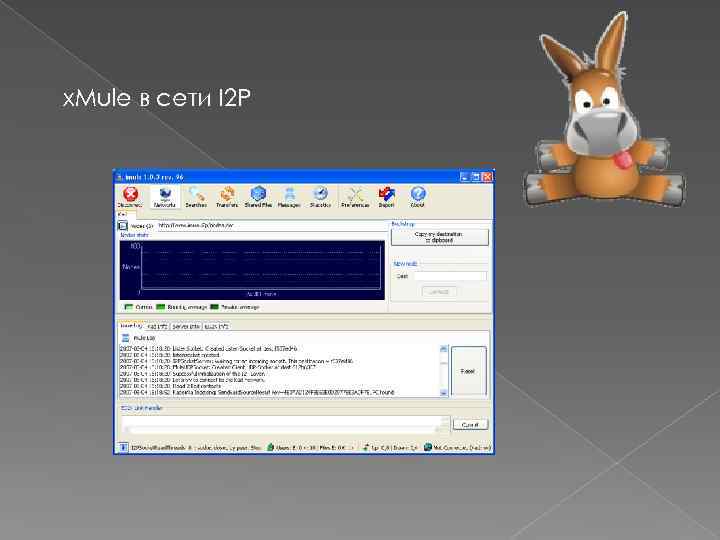Click the mule mascot image on the slide
Screen dimensions: 720x540
[604, 110]
